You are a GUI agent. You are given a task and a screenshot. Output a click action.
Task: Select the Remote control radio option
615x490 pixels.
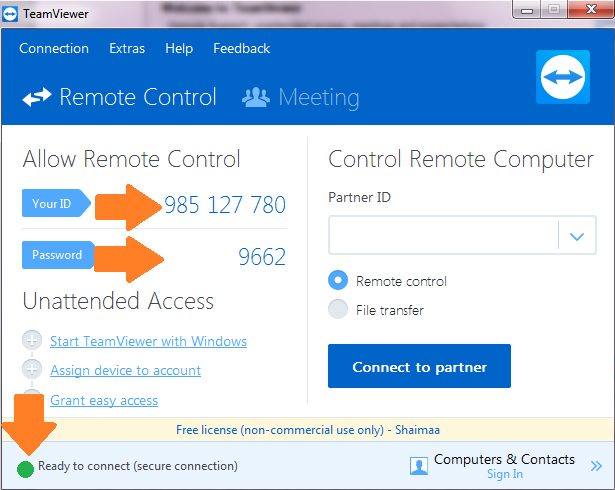338,280
